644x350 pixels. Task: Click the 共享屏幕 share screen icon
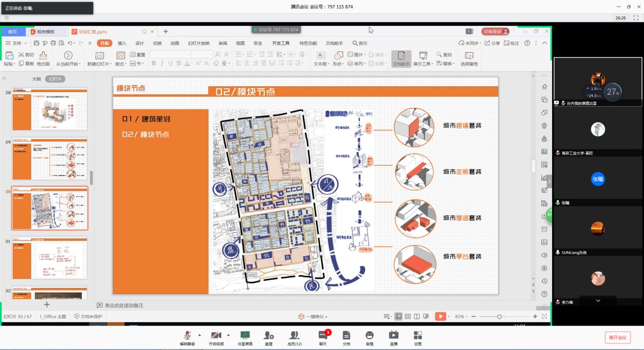coord(245,336)
